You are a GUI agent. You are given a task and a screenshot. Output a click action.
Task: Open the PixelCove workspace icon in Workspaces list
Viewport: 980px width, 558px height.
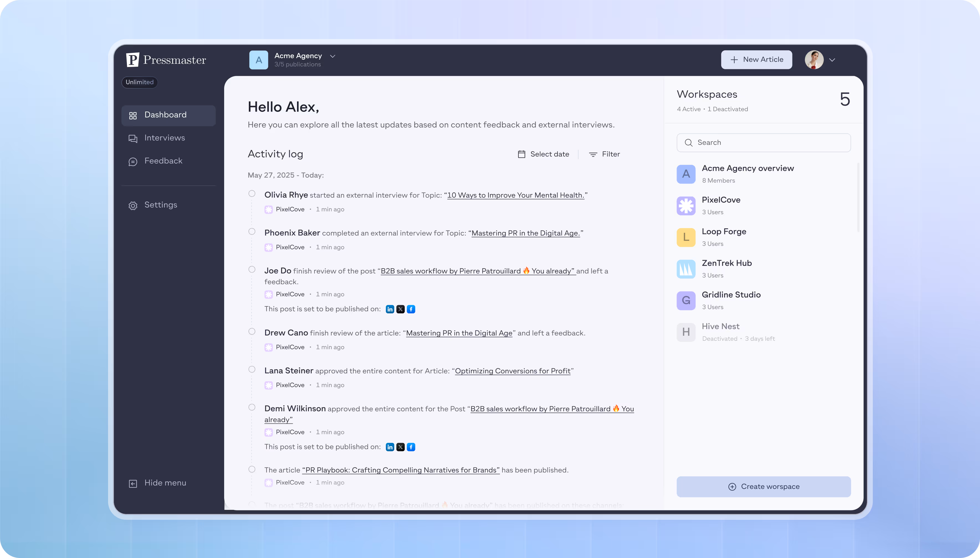686,206
